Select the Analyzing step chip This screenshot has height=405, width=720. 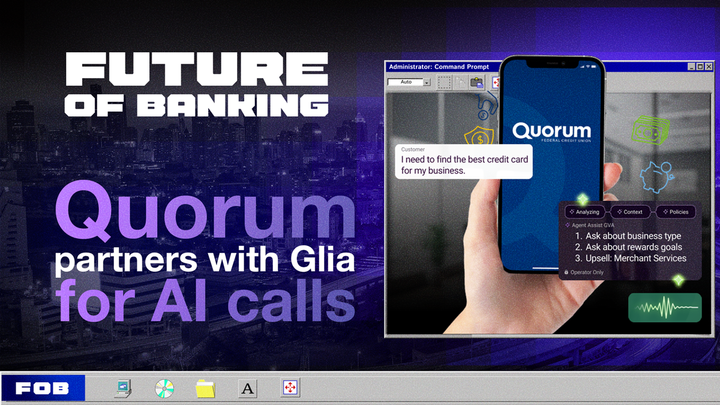[x=585, y=212]
